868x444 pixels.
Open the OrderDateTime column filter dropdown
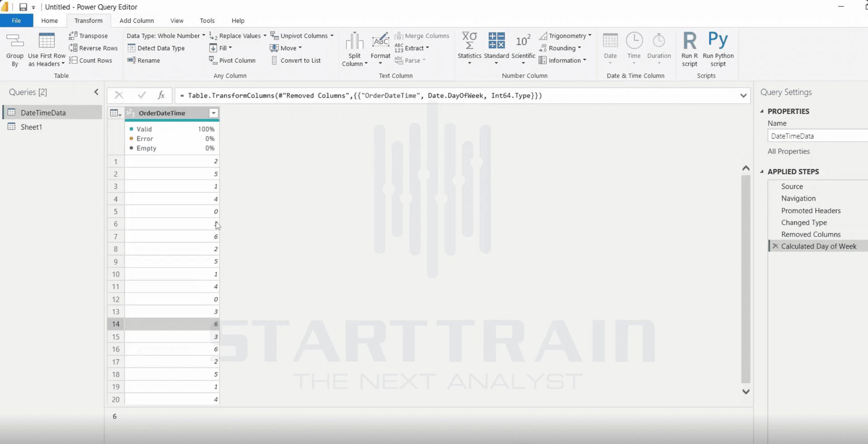pos(213,113)
